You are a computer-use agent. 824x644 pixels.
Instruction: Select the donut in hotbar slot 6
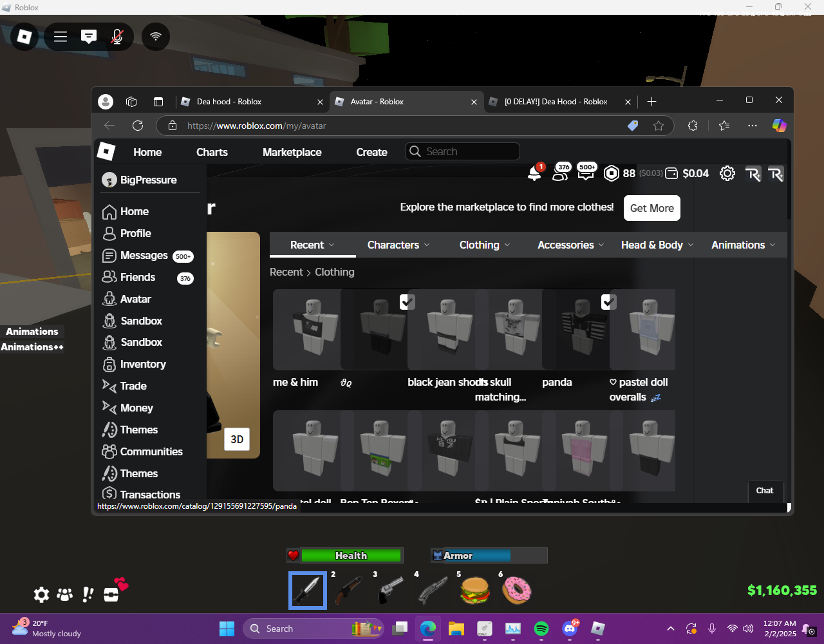pyautogui.click(x=516, y=590)
